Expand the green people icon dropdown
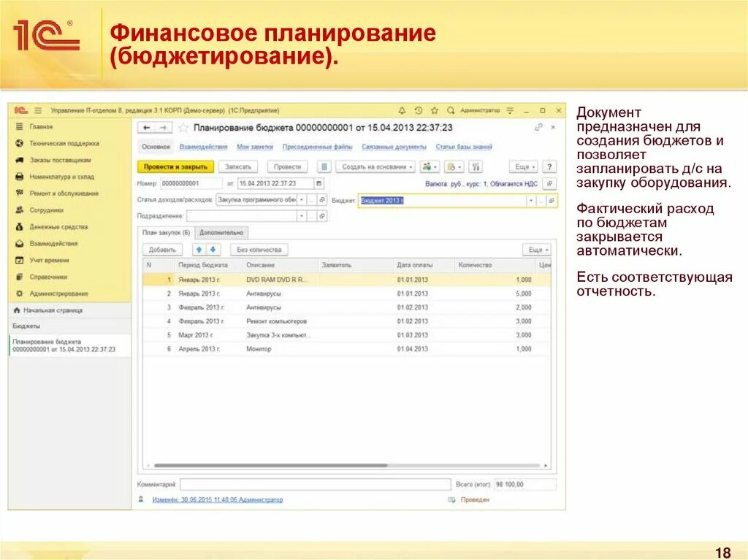748x560 pixels. 430,167
